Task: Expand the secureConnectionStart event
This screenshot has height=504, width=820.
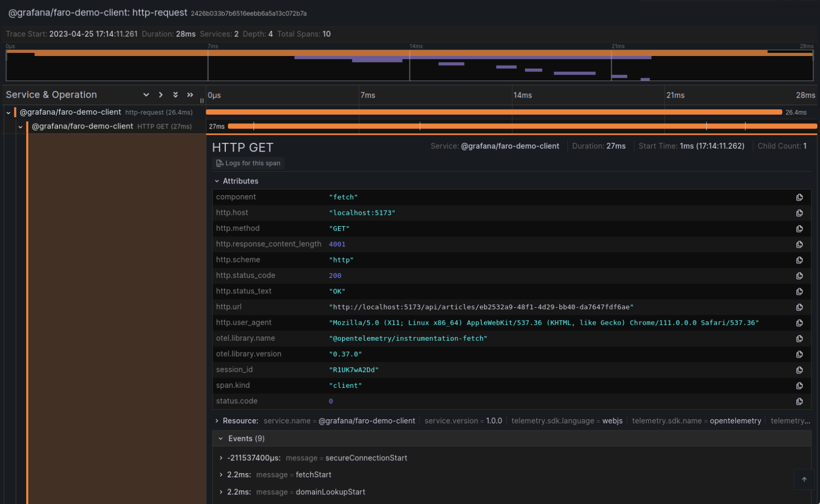Action: (220, 458)
